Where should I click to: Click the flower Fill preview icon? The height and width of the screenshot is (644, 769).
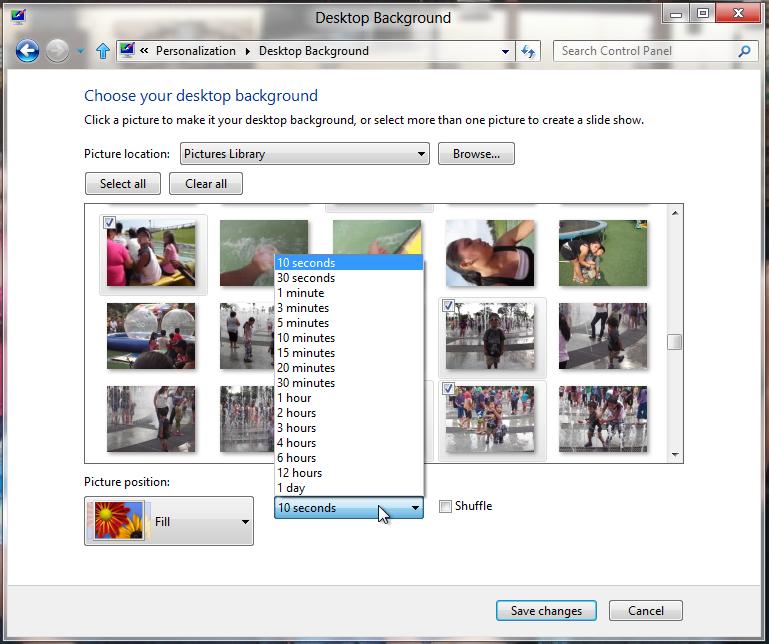[118, 521]
